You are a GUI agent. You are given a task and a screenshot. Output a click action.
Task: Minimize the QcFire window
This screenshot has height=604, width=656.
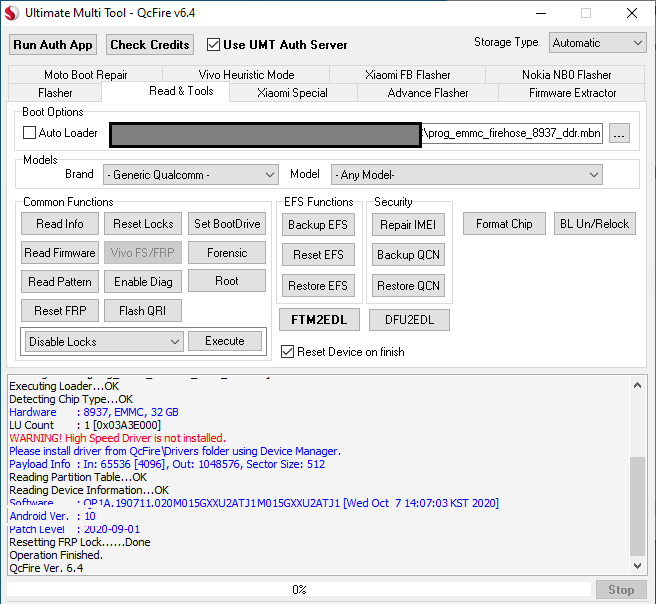pyautogui.click(x=541, y=13)
